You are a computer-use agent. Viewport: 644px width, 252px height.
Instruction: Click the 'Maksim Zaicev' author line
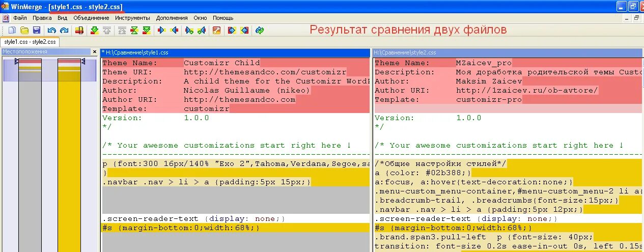click(x=509, y=81)
